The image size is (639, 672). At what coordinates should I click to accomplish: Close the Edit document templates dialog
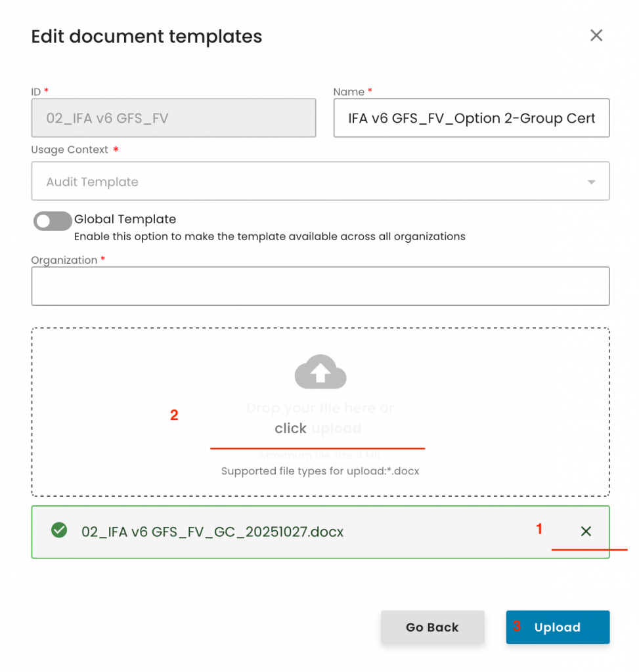tap(596, 35)
